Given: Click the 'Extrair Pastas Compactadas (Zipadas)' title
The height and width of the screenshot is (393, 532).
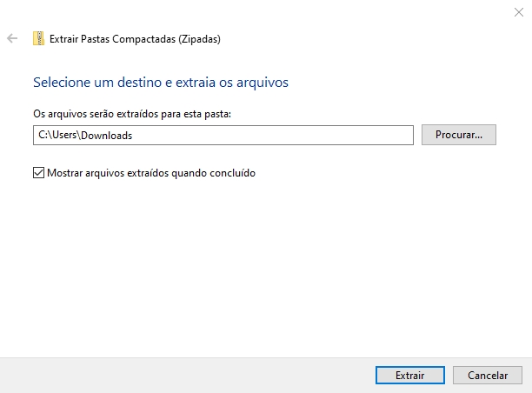Looking at the screenshot, I should point(135,39).
